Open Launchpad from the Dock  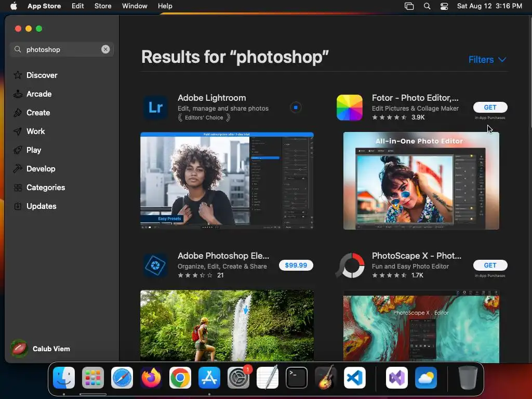[x=93, y=378]
